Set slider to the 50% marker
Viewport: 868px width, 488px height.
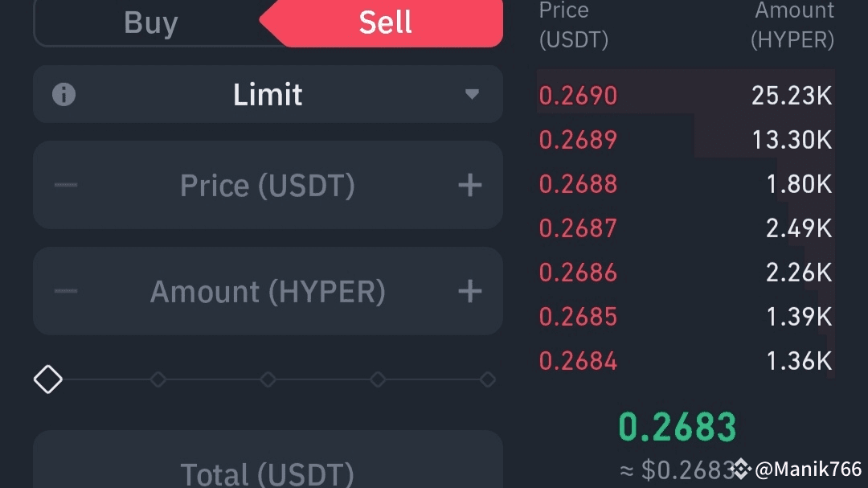268,379
